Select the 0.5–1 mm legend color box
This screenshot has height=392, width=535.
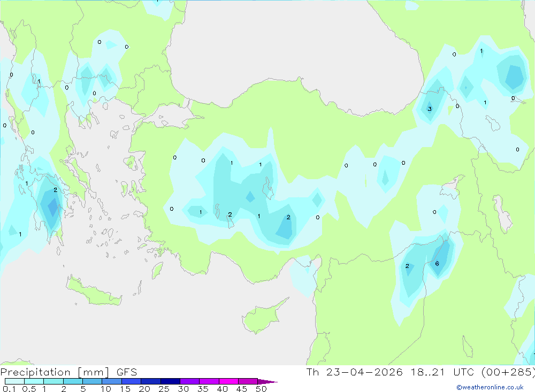coord(34,381)
